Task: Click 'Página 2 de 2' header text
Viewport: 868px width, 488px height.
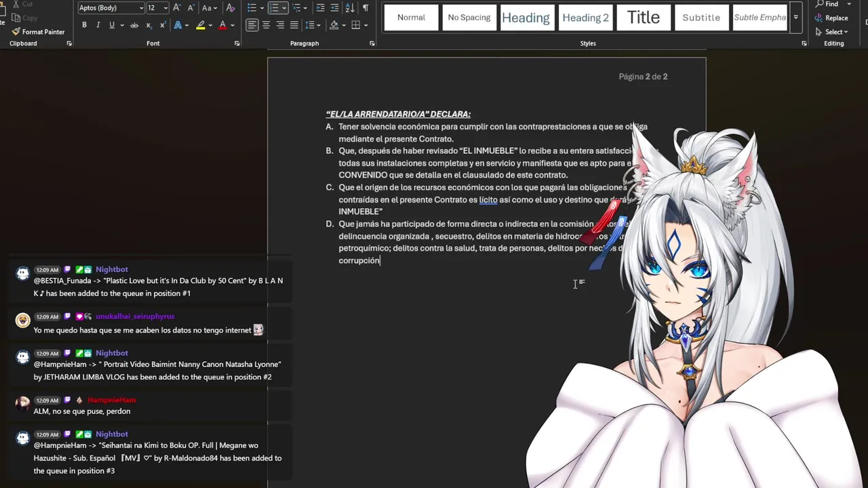Action: point(643,77)
